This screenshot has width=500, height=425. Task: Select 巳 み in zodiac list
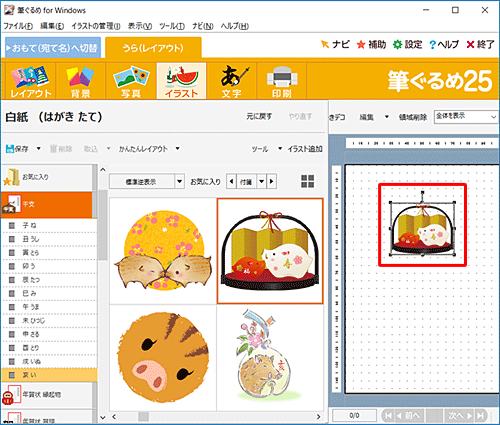49,293
